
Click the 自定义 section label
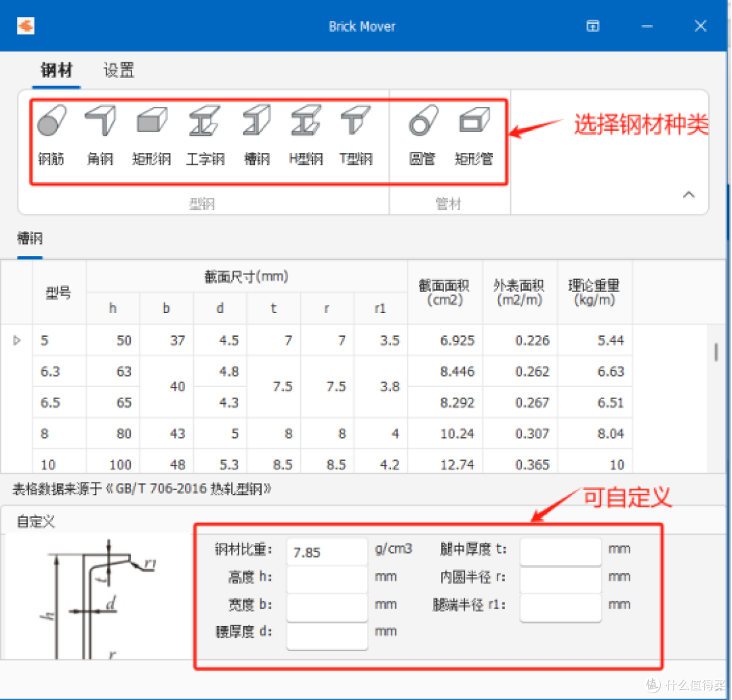[x=36, y=521]
